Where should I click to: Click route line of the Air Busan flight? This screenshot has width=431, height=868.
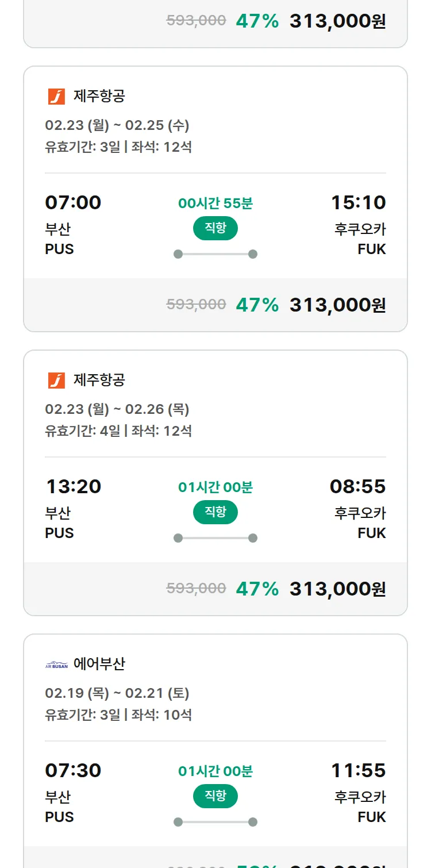pos(215,822)
